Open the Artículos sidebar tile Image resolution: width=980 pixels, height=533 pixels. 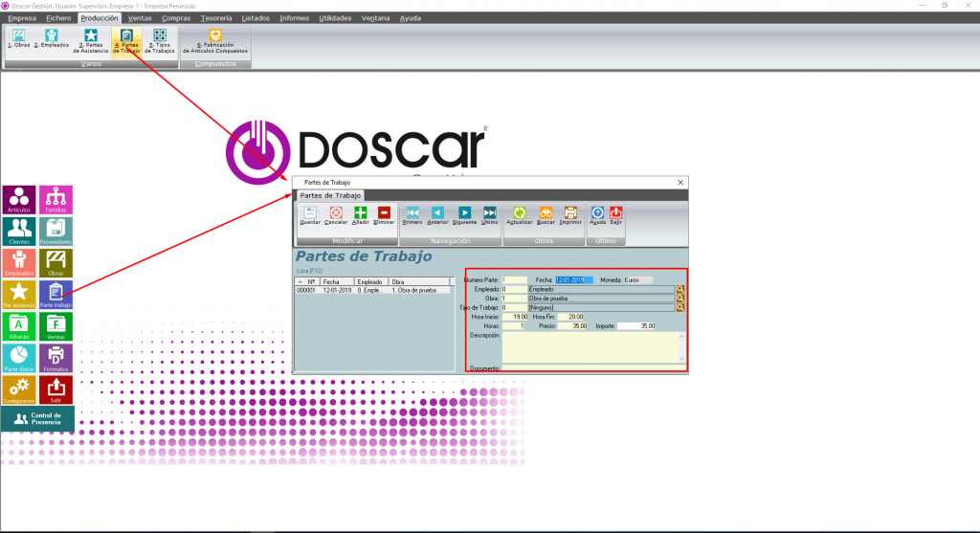coord(19,200)
